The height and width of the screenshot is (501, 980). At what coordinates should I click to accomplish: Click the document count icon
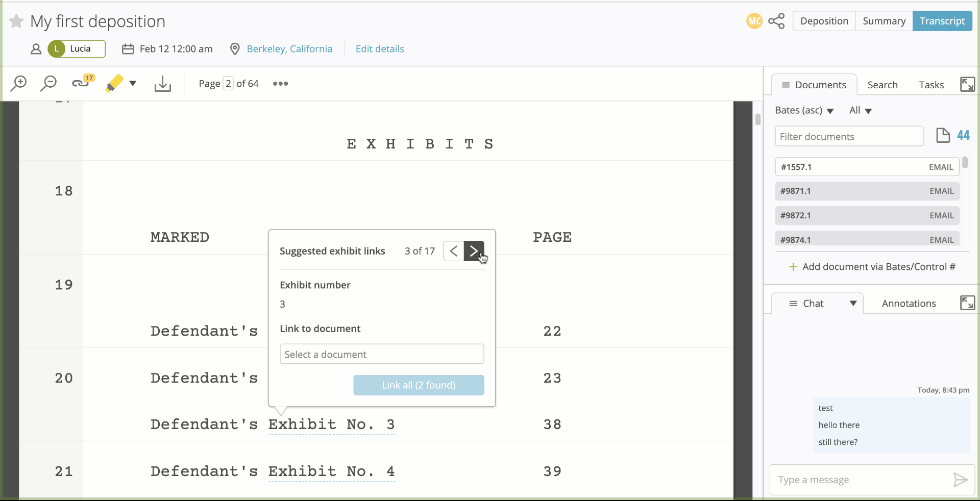[x=943, y=136]
